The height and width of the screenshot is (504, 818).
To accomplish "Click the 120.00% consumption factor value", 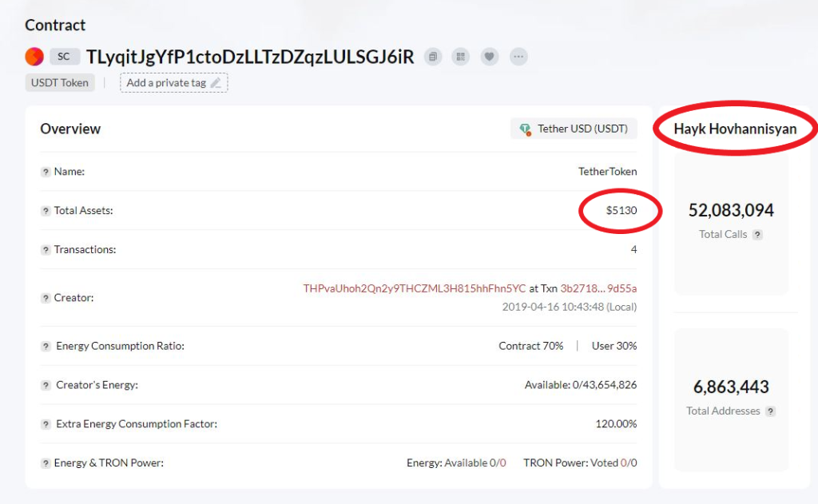I will pyautogui.click(x=616, y=423).
